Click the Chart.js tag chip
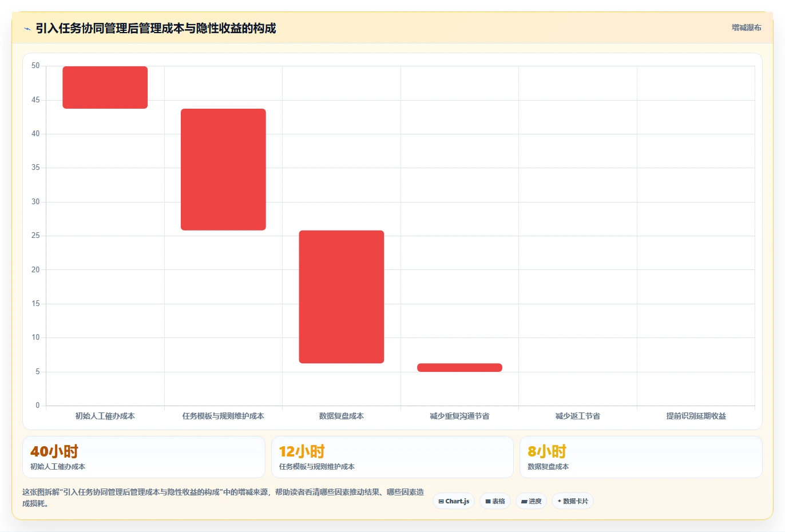785x532 pixels. [454, 501]
